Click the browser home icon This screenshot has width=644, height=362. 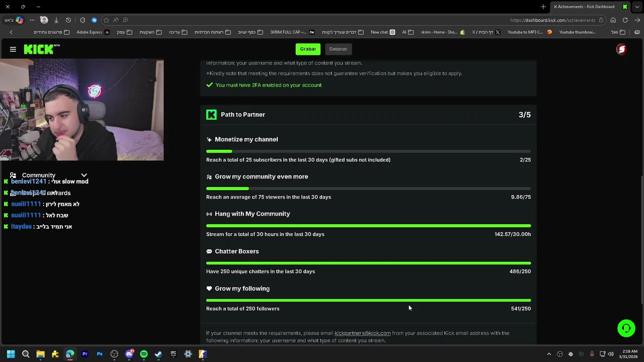click(613, 20)
